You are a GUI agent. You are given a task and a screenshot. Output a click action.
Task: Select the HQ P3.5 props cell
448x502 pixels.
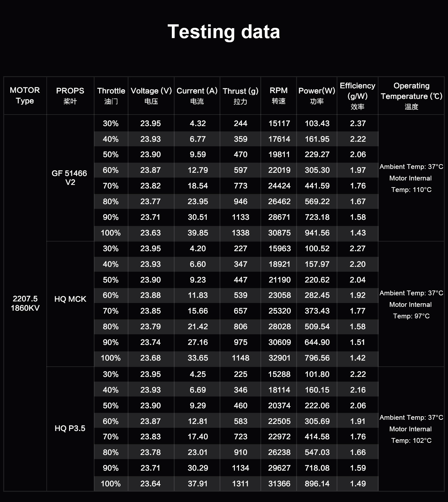point(70,428)
